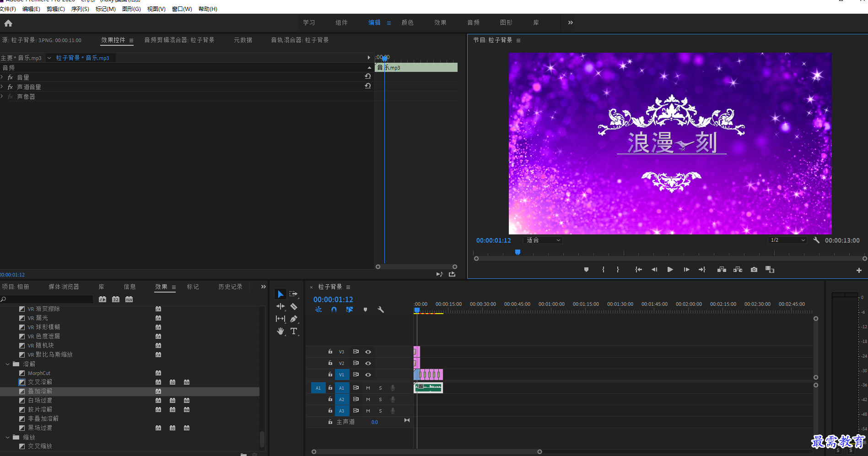The width and height of the screenshot is (868, 456).
Task: Add marker in timeline panel
Action: click(365, 309)
